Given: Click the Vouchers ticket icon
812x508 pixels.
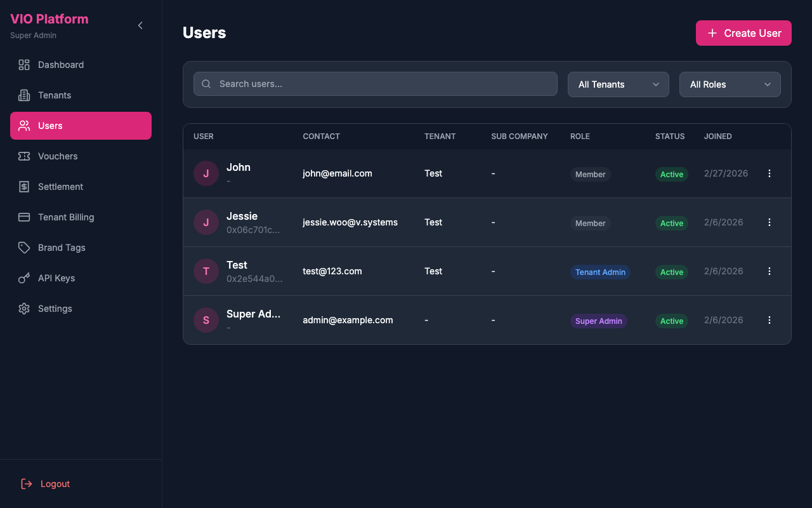Looking at the screenshot, I should click(x=24, y=156).
